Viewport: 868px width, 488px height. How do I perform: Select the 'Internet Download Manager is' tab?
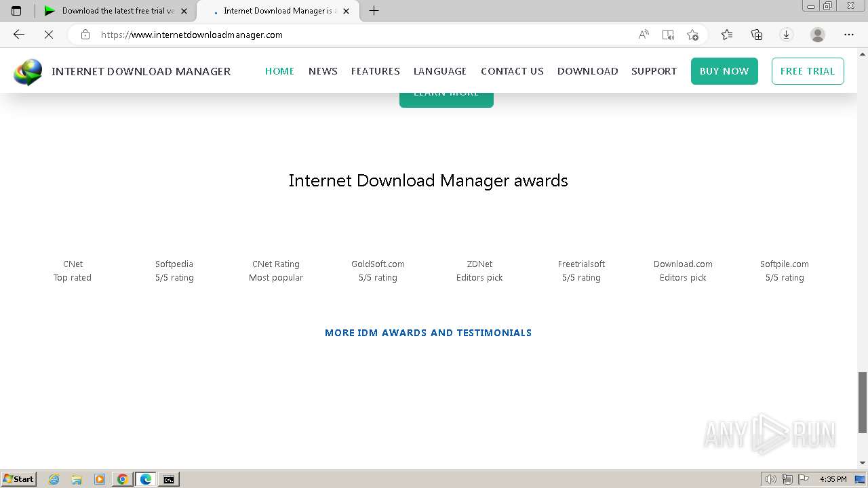(x=278, y=11)
